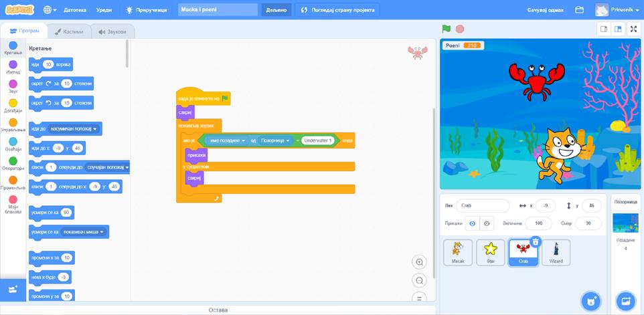
Task: Edit the sprite name field Crab
Action: click(482, 206)
